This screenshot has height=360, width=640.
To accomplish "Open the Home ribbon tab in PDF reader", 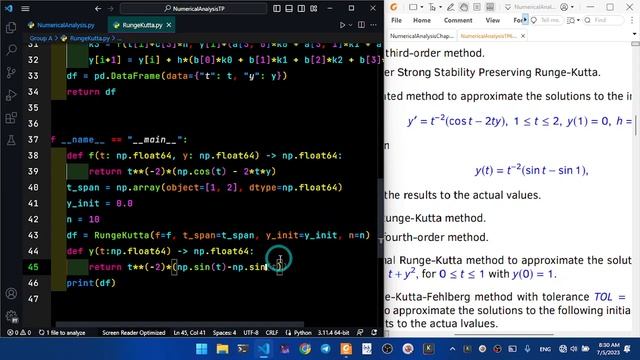I will pyautogui.click(x=422, y=20).
